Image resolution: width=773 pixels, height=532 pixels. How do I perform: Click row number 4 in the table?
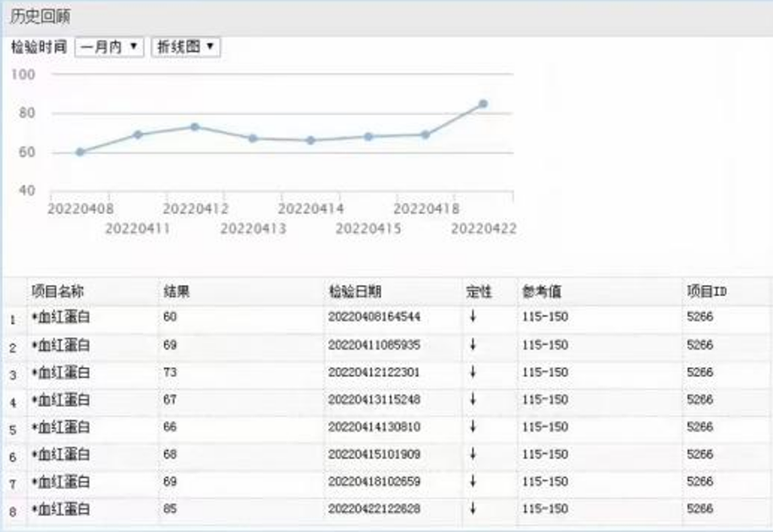tap(13, 403)
